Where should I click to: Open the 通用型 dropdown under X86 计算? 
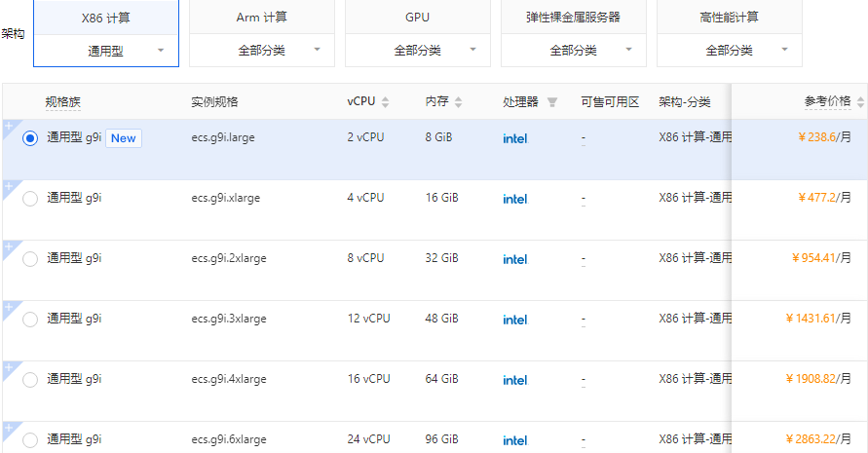point(106,51)
